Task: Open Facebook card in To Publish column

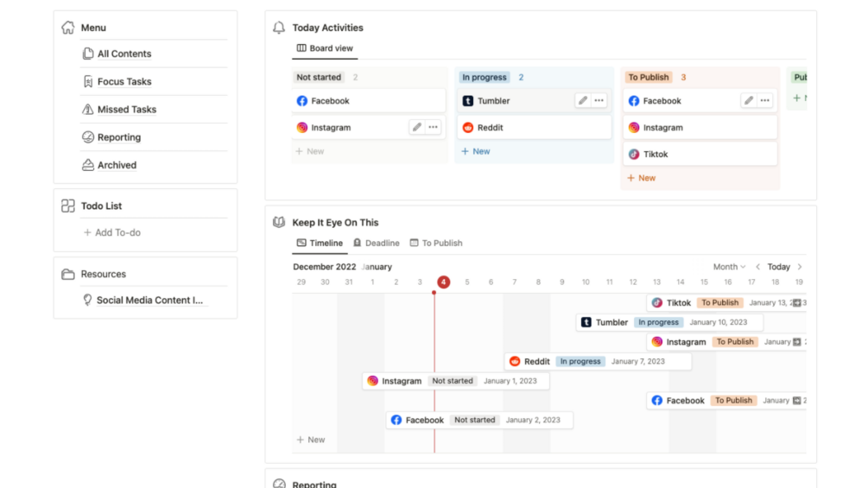Action: click(700, 101)
